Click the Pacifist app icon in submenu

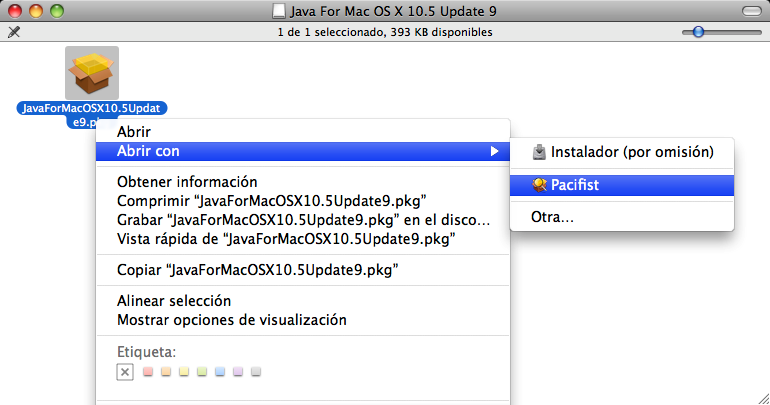[x=539, y=185]
